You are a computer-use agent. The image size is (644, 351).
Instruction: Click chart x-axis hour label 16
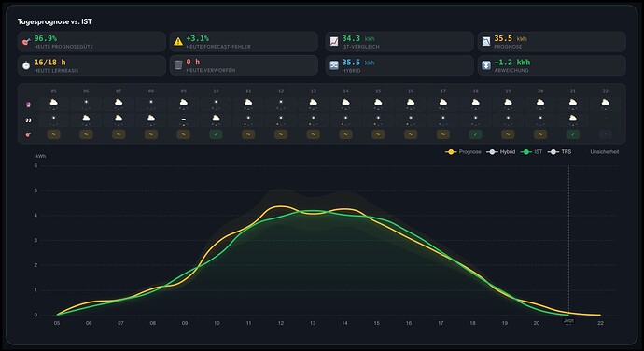pyautogui.click(x=409, y=324)
